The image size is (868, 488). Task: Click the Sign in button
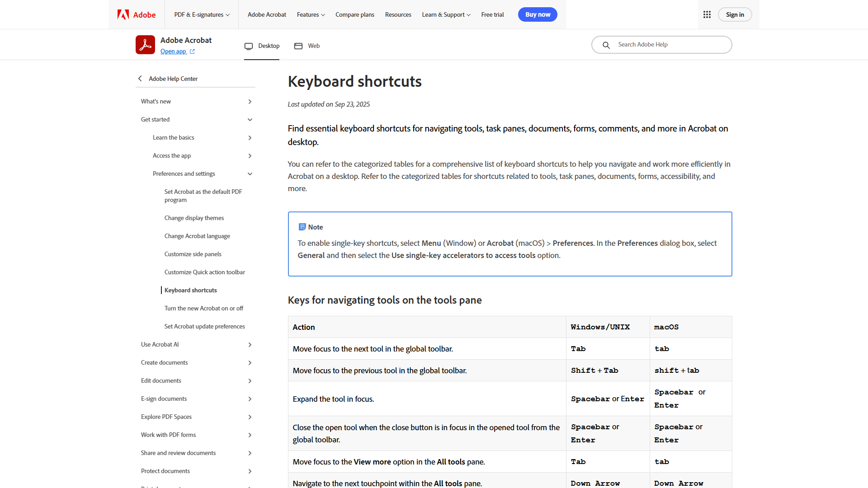(735, 14)
